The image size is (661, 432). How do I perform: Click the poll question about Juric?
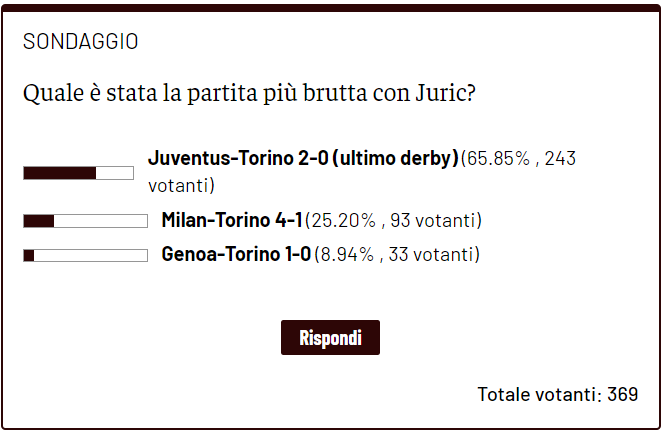pyautogui.click(x=248, y=94)
